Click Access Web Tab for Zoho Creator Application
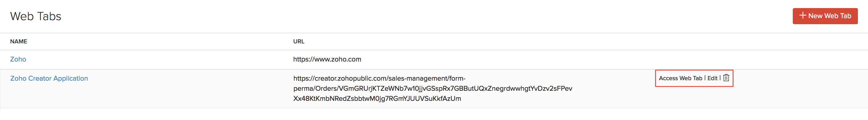Screen dimensions: 868x120 click(x=680, y=78)
